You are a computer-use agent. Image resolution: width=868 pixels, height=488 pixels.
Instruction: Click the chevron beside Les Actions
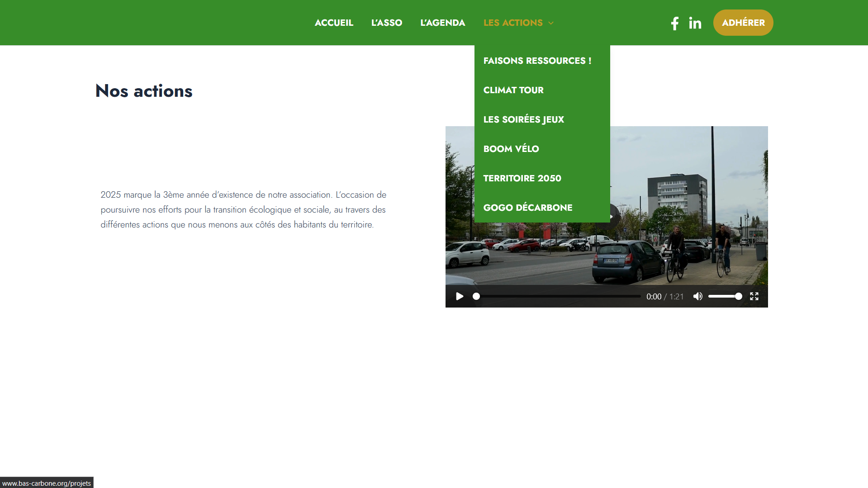pos(551,23)
